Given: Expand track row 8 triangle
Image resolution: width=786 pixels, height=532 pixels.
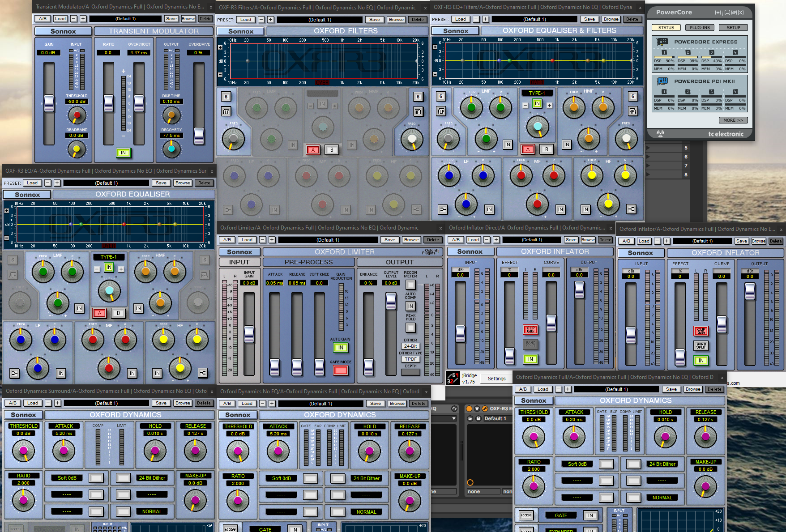Looking at the screenshot, I should [647, 174].
